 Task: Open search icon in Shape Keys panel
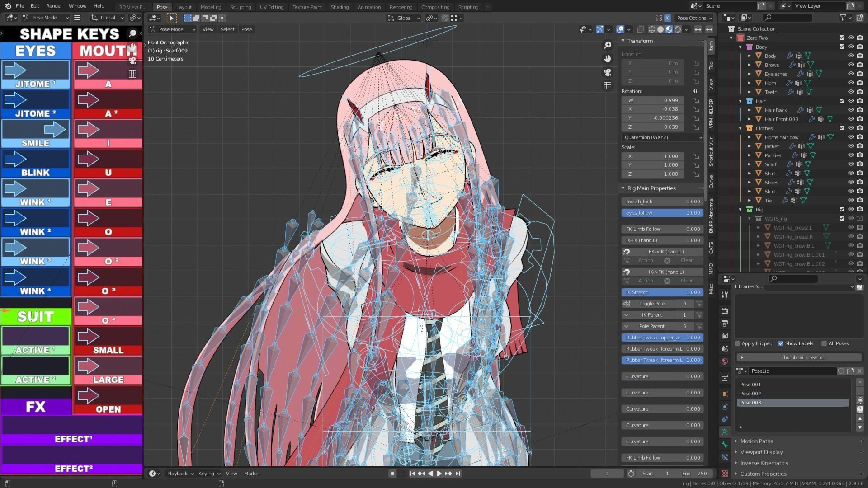[x=132, y=33]
